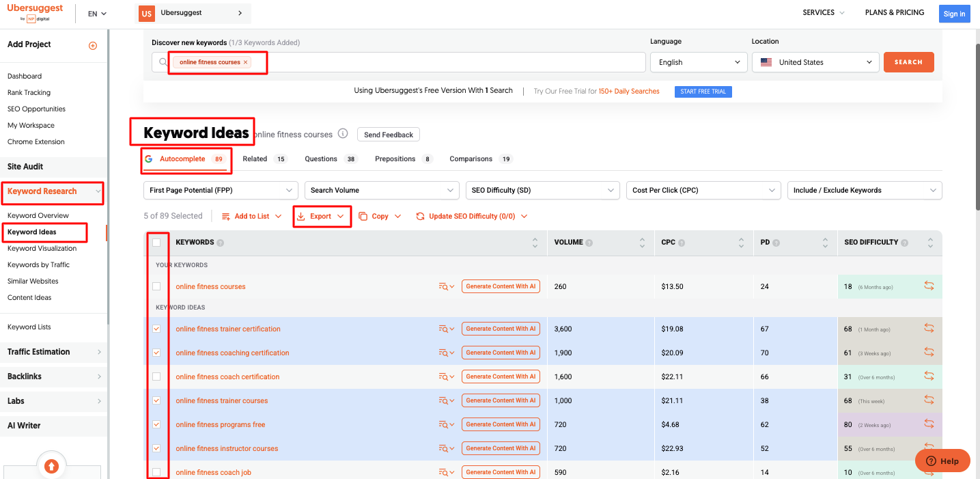Open the Location dropdown showing United States

(815, 62)
